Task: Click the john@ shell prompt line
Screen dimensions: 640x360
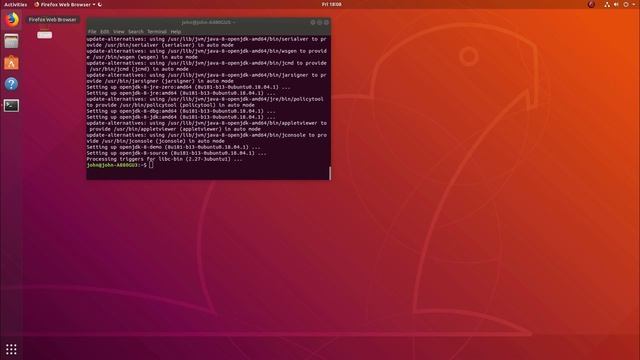Action: pyautogui.click(x=120, y=165)
